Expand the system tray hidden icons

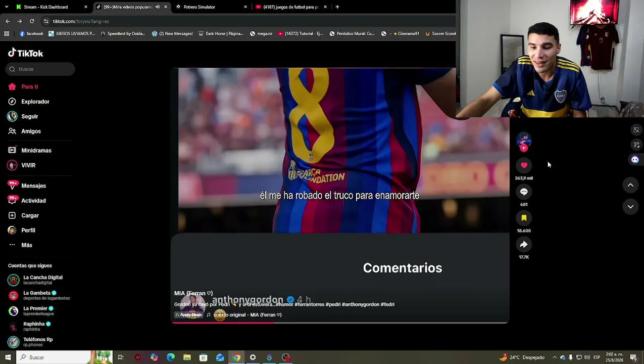[x=555, y=357]
